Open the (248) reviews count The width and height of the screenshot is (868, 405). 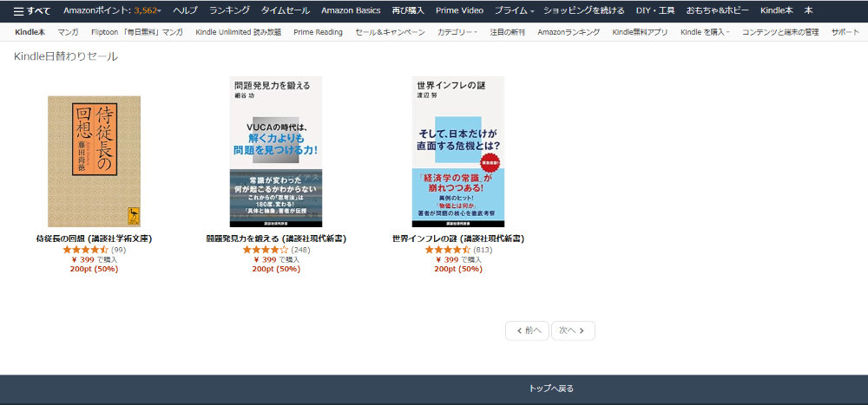[300, 250]
